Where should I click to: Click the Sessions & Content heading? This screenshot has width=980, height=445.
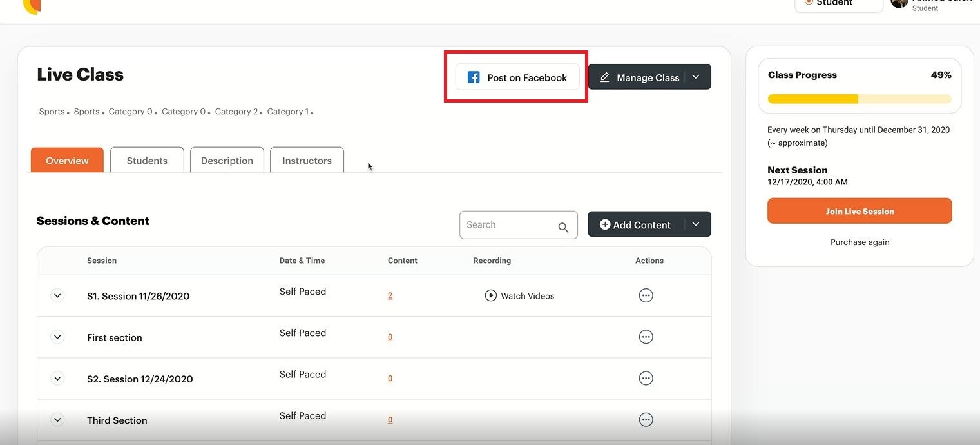93,221
